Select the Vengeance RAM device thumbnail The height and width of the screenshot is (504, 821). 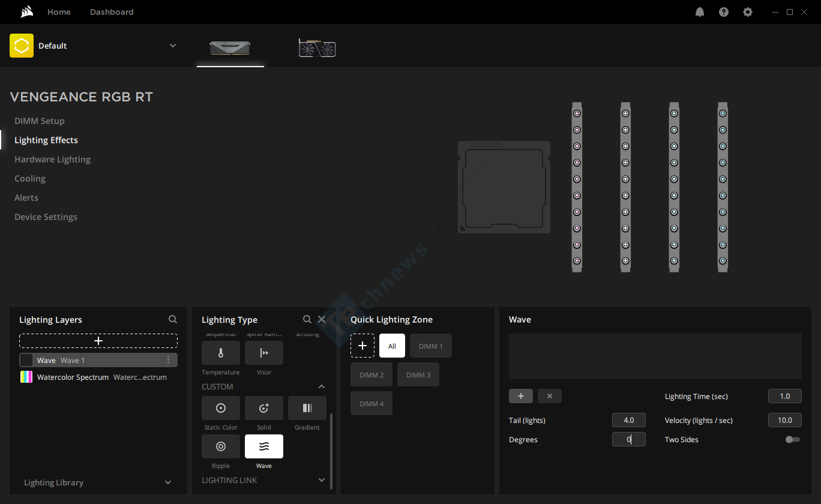tap(230, 48)
